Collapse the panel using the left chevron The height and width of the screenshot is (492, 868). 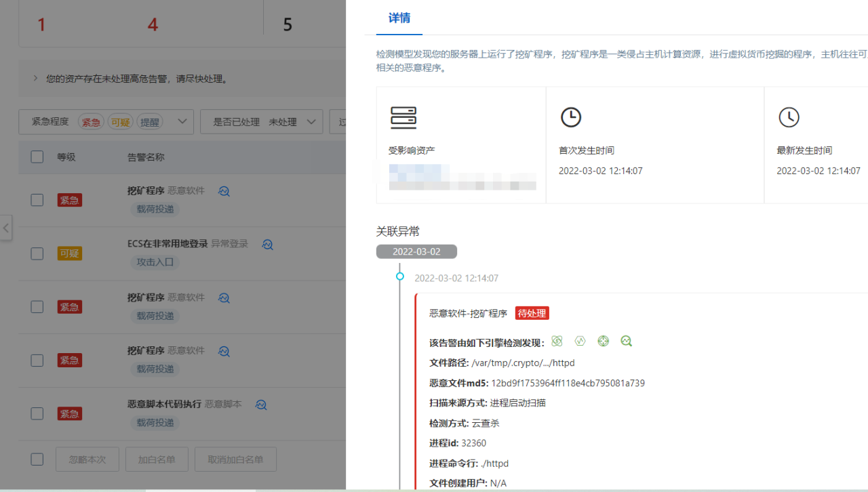point(5,228)
